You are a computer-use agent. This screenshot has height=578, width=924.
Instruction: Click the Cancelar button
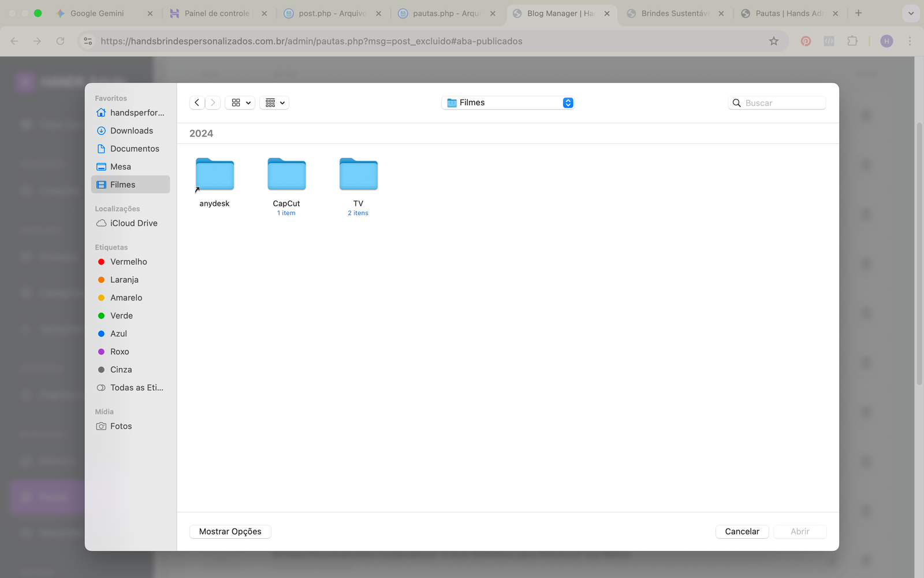tap(742, 531)
